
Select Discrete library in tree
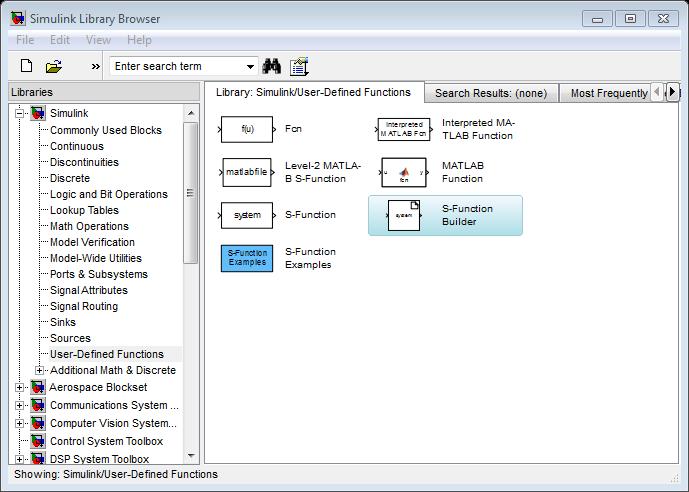70,178
